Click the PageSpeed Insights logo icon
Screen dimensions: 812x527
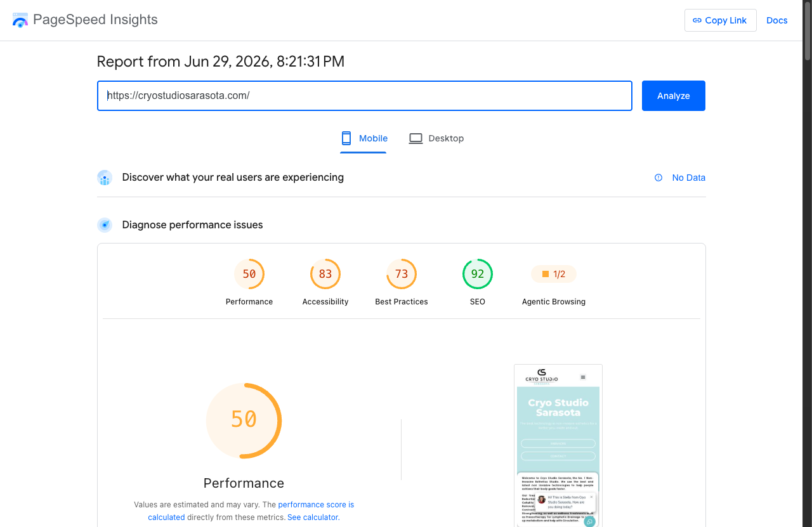(20, 20)
